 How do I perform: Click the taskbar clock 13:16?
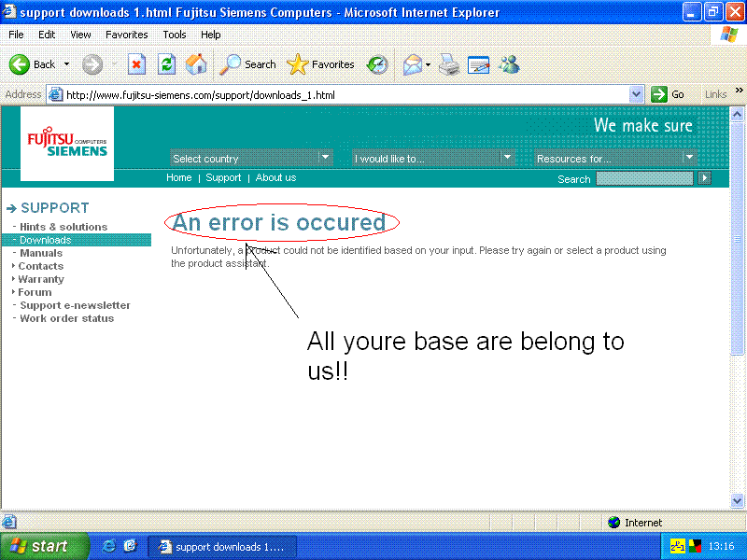coord(721,546)
